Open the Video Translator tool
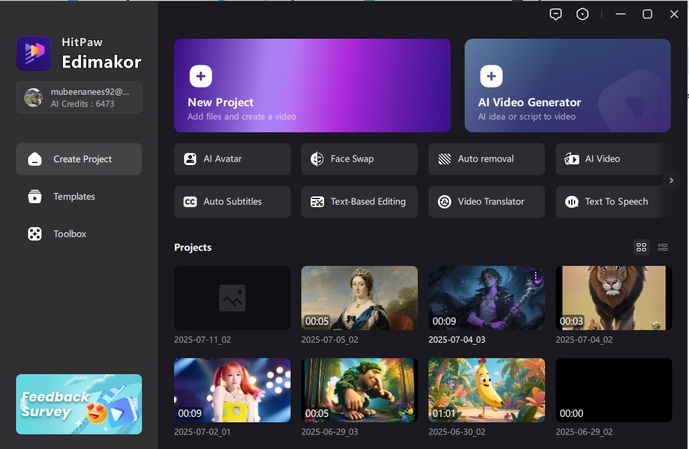 coord(486,202)
